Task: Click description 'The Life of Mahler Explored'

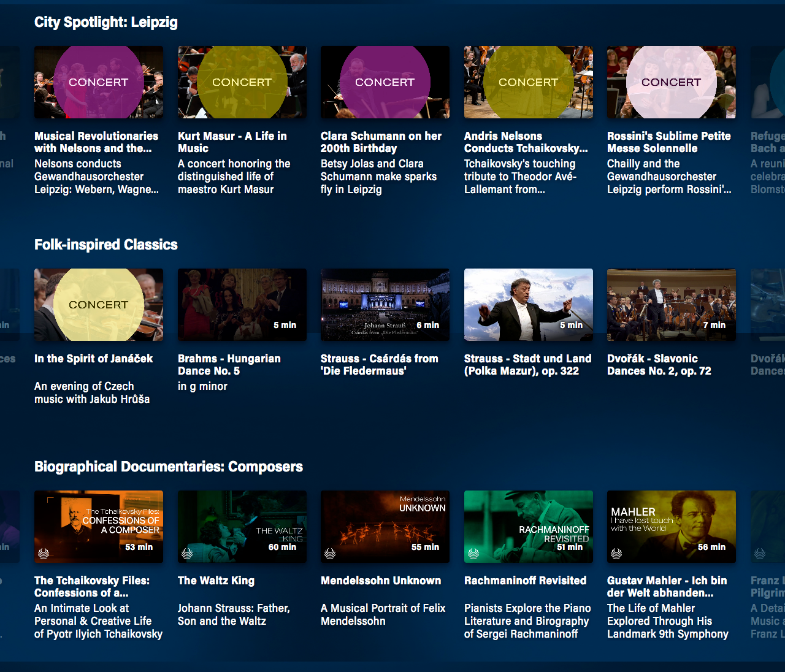Action: [668, 621]
